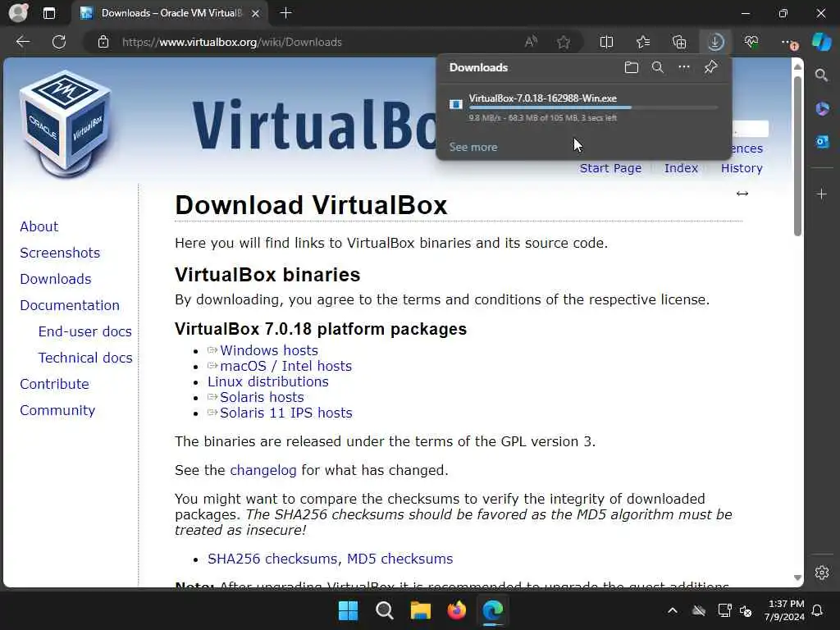Open Documentation in the left navigation
This screenshot has height=630, width=840.
pyautogui.click(x=70, y=305)
